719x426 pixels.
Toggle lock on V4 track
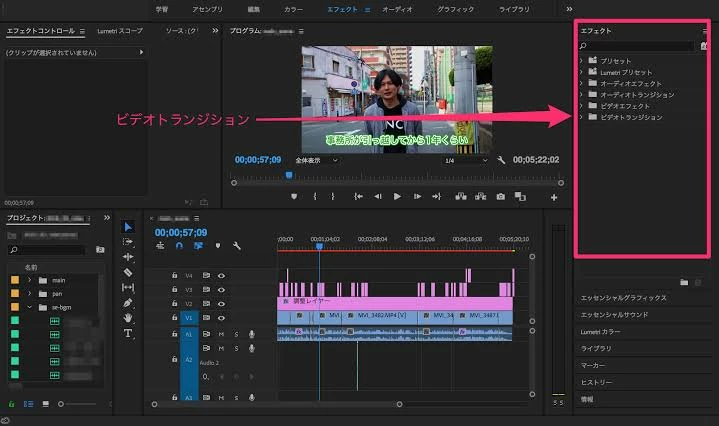pyautogui.click(x=174, y=275)
